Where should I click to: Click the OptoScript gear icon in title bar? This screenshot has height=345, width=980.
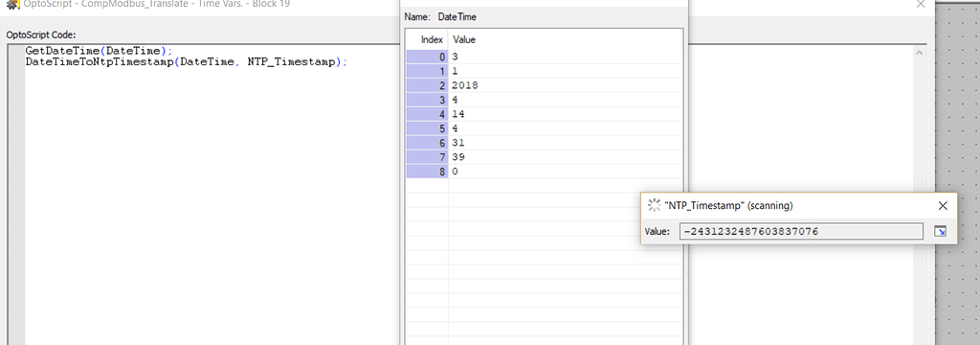pos(12,4)
